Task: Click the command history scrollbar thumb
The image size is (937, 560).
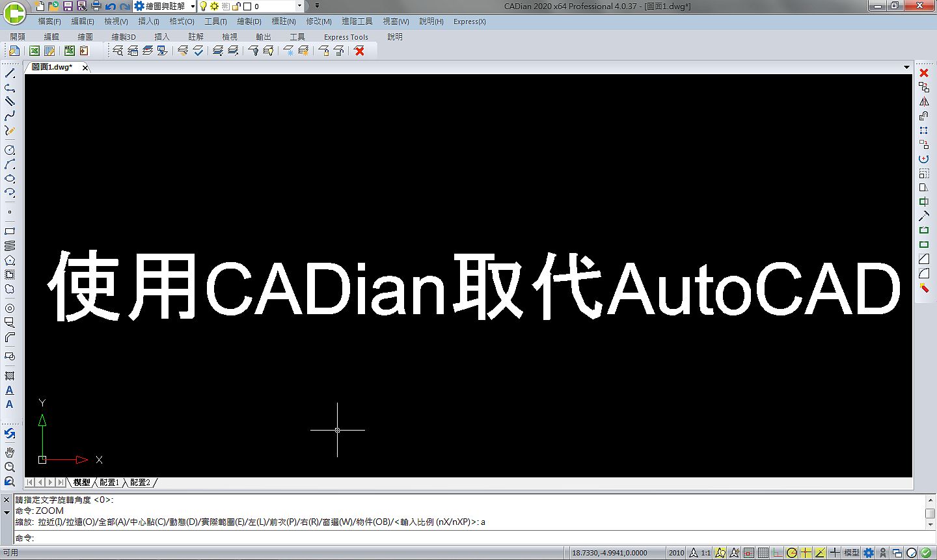Action: pyautogui.click(x=930, y=513)
